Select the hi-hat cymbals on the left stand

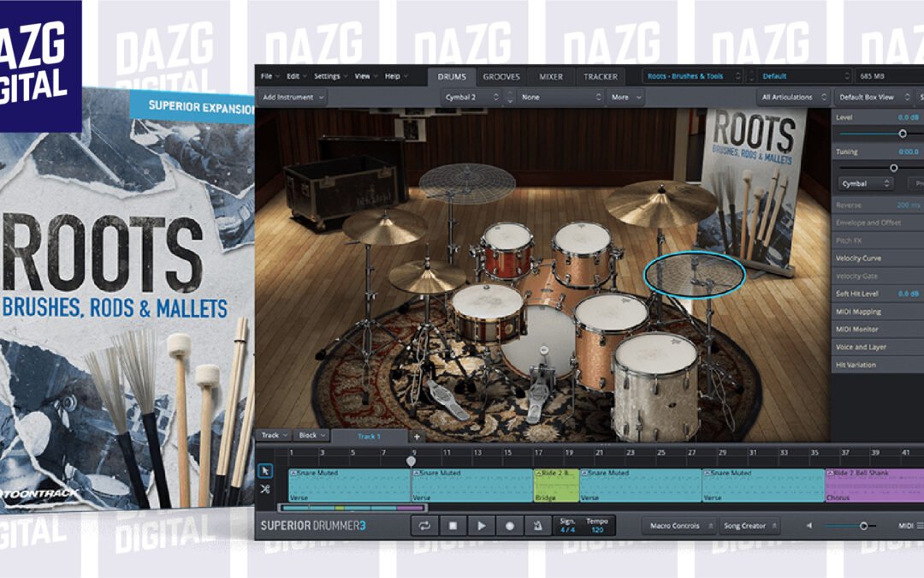tap(385, 226)
